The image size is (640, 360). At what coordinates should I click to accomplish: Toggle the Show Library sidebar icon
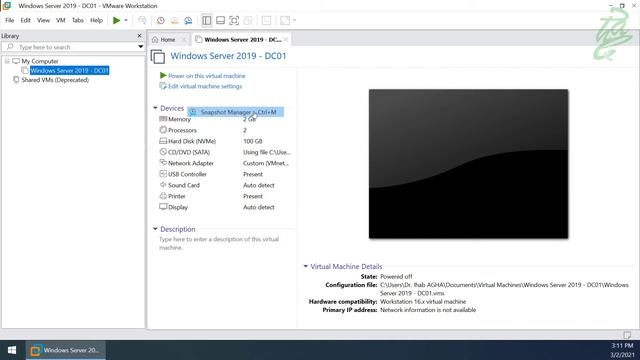pos(207,20)
